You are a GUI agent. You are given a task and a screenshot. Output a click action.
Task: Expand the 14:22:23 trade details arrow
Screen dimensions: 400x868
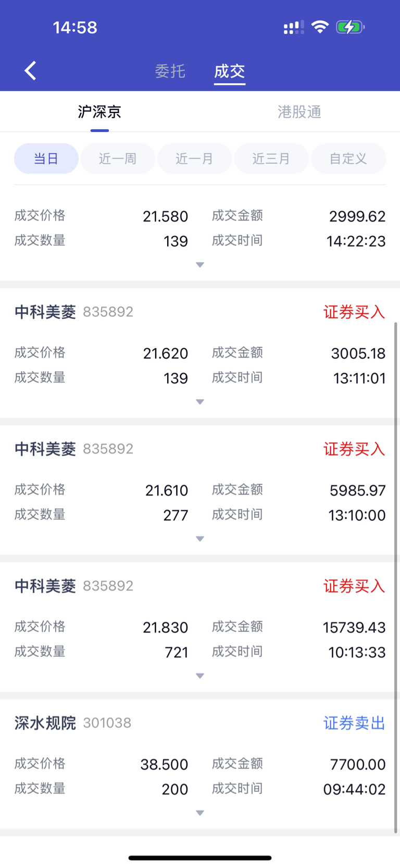click(200, 265)
